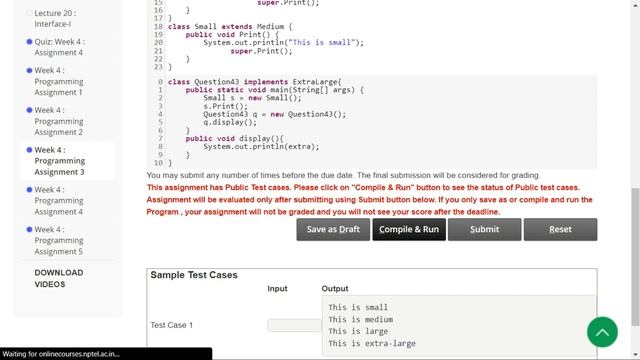640x360 pixels.
Task: Click the 'This is large' output line
Action: pos(358,331)
